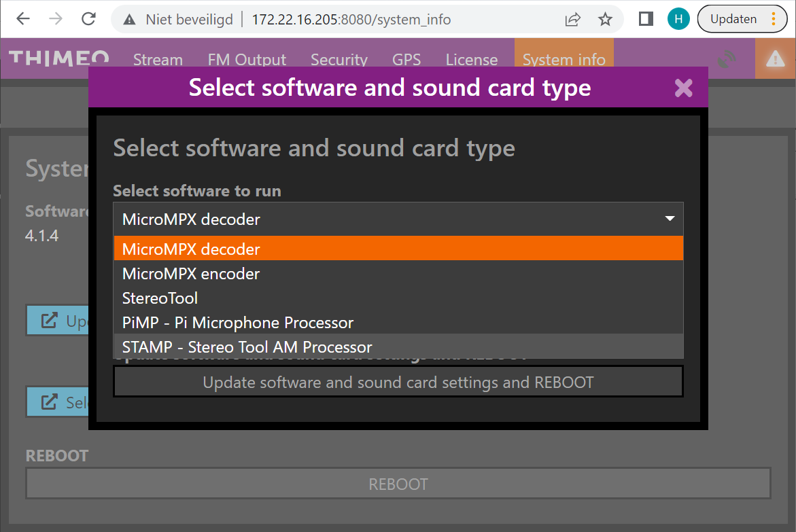Screen dimensions: 796x532
Task: Click the Updaten browser button
Action: [x=742, y=19]
